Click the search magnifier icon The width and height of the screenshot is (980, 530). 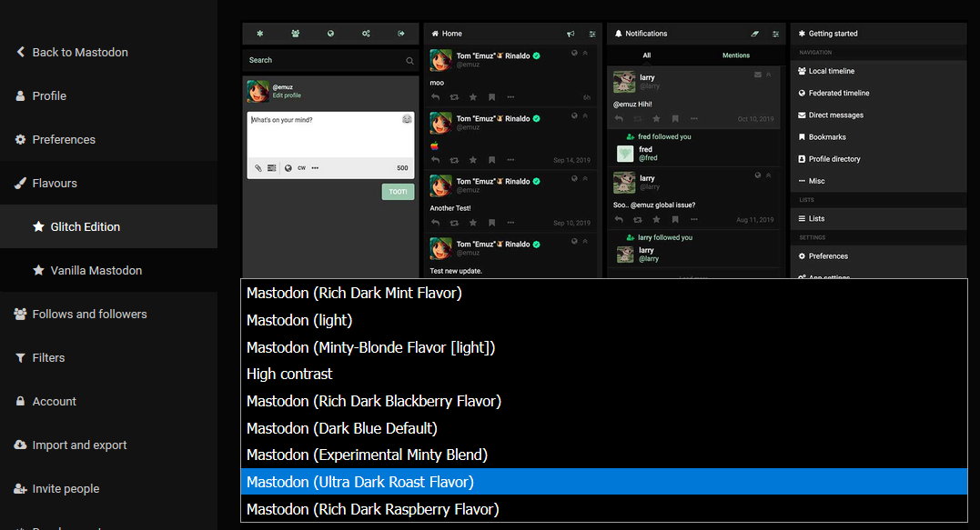coord(409,61)
